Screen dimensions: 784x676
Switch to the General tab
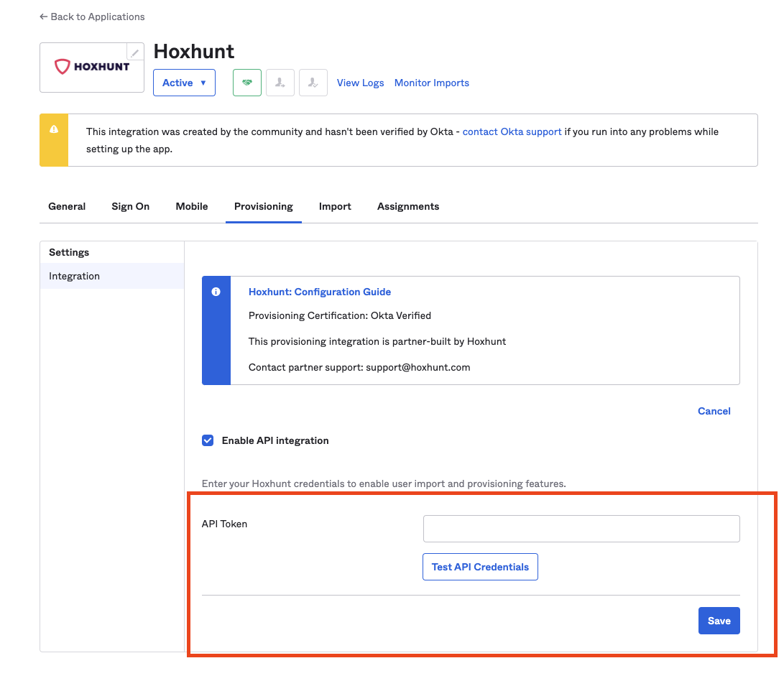click(x=67, y=206)
